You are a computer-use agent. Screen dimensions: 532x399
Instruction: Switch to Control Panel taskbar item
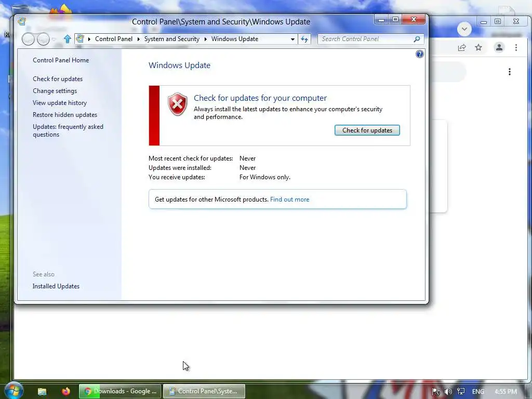click(204, 391)
